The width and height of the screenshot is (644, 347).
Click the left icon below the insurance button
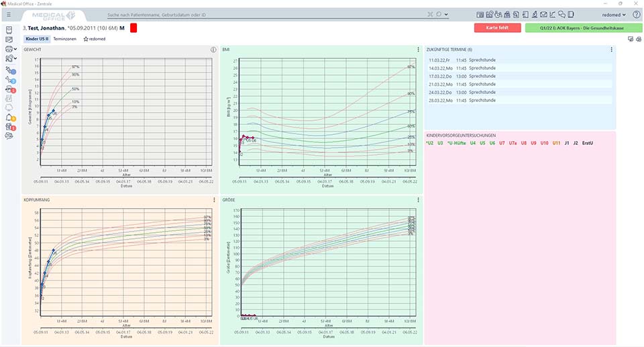click(x=631, y=40)
